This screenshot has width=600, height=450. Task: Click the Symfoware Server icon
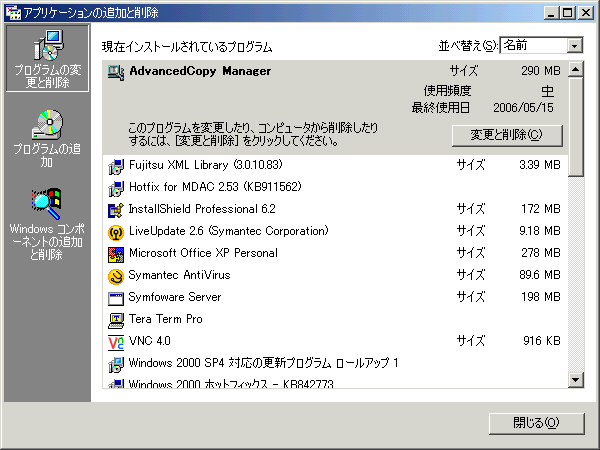116,298
